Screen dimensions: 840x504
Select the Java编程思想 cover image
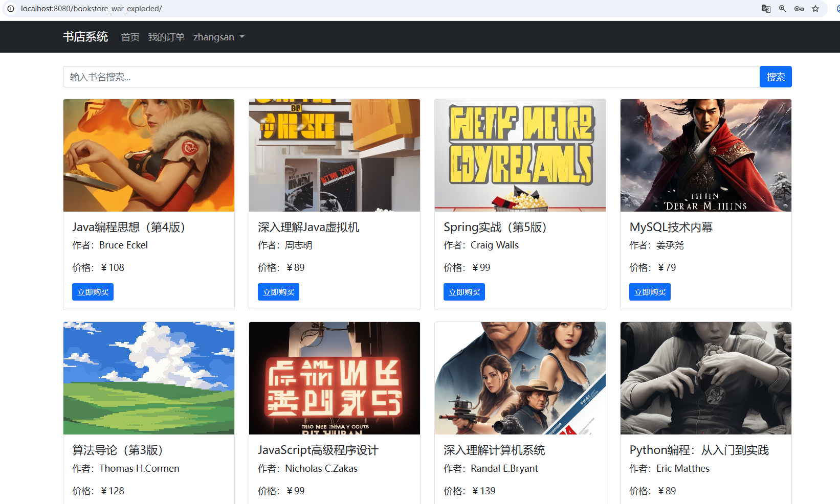149,155
